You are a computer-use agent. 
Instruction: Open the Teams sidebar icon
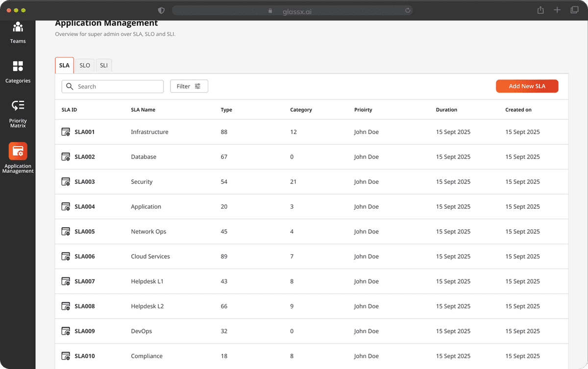coord(18,27)
